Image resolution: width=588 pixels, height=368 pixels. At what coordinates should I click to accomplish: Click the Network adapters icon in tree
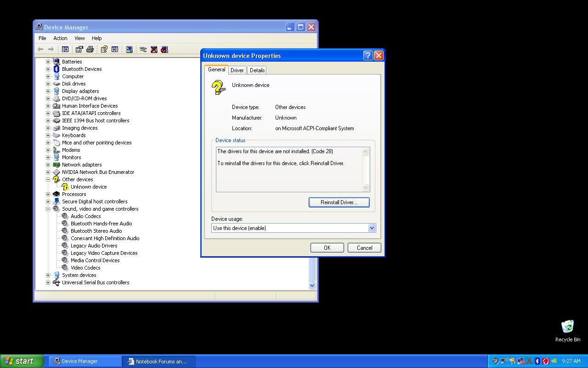click(x=57, y=165)
